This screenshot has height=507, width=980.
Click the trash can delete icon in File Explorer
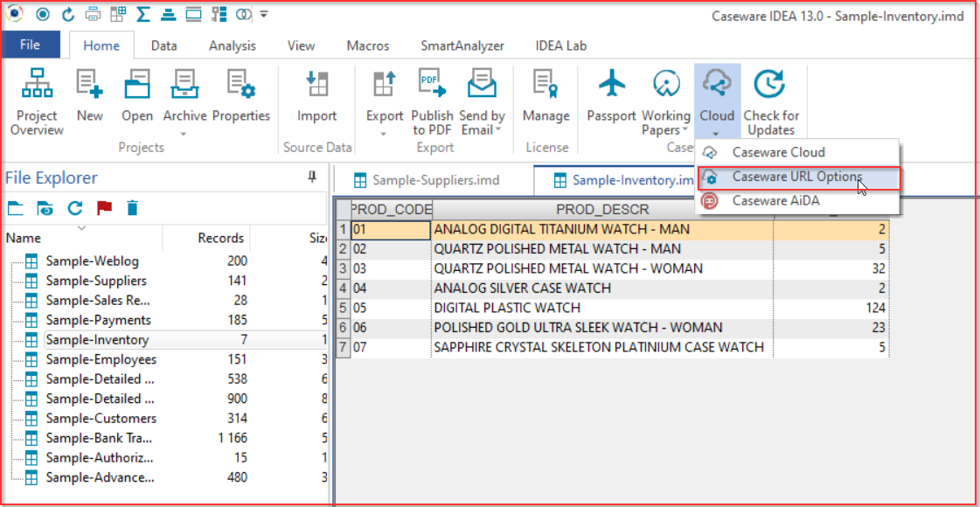pos(132,208)
